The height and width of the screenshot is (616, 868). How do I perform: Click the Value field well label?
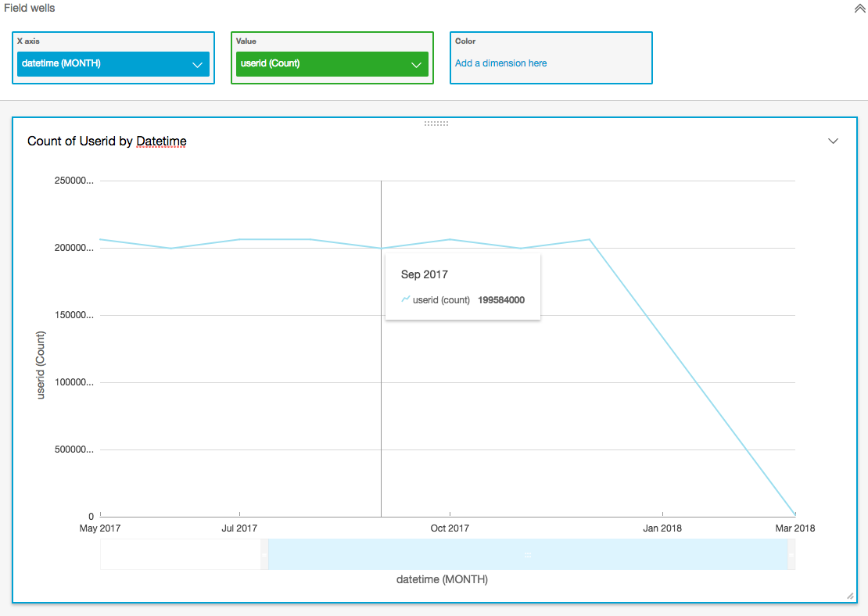pyautogui.click(x=246, y=41)
